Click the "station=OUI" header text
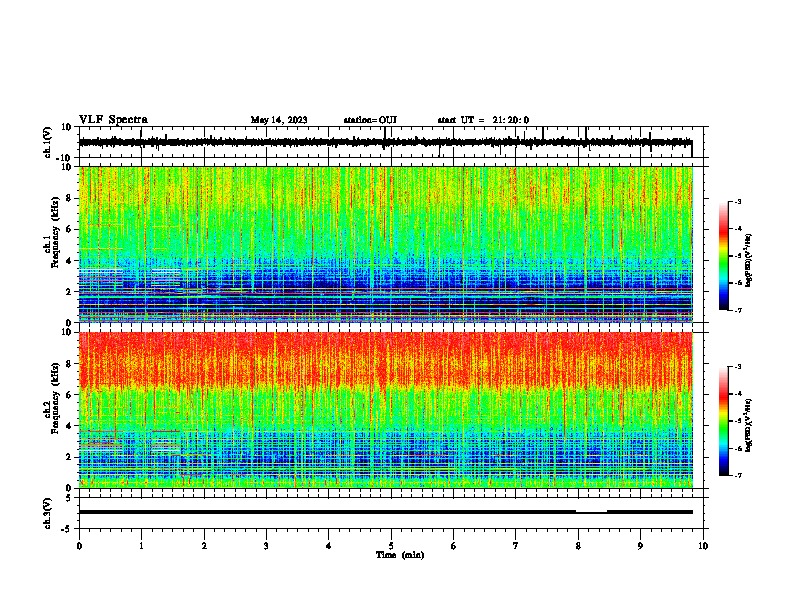 [370, 120]
